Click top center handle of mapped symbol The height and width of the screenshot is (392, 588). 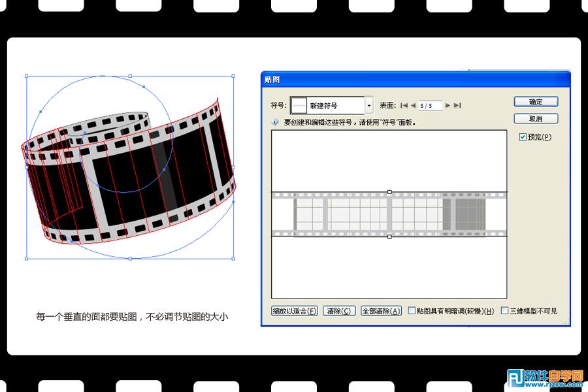pos(389,192)
